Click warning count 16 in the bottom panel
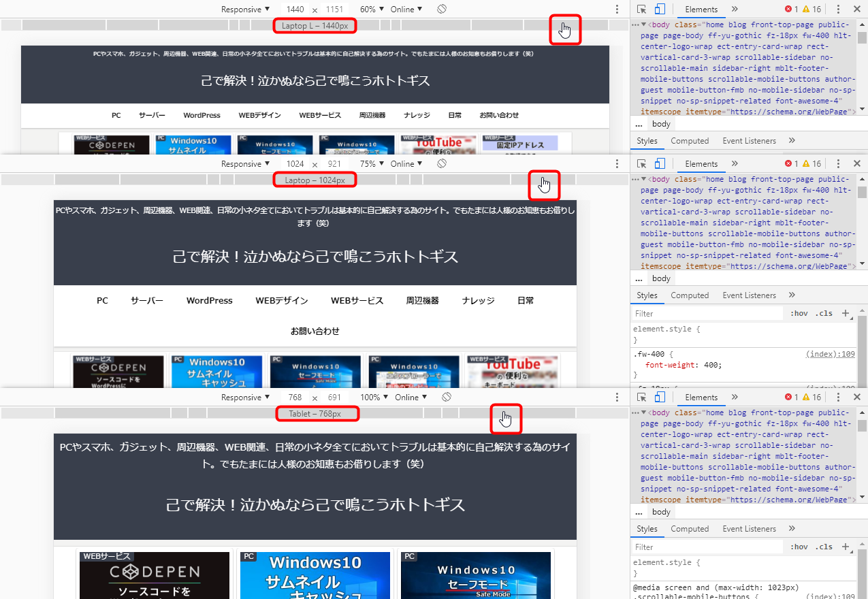 click(811, 398)
